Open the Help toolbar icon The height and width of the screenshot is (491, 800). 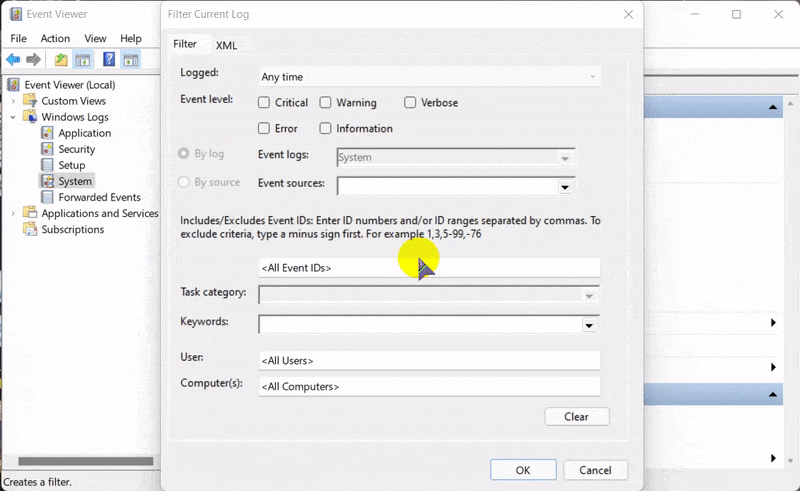click(x=109, y=59)
